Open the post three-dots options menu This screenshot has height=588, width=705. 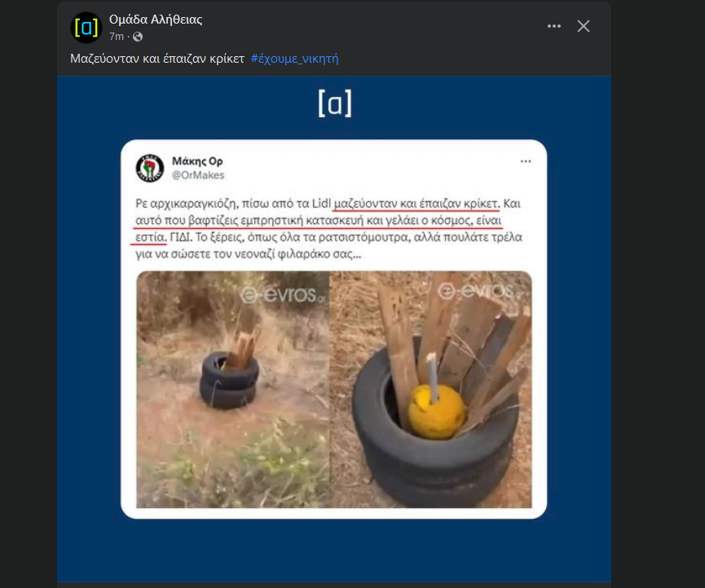(x=554, y=26)
